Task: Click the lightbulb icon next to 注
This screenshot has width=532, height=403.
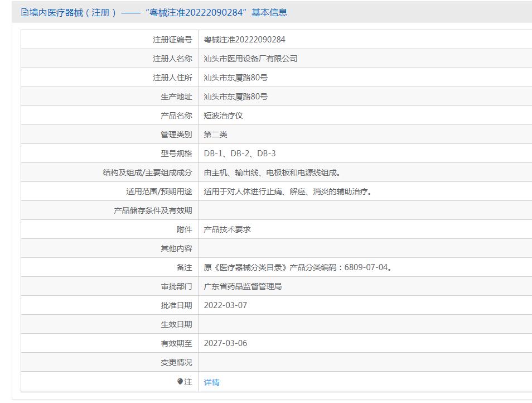Action: coord(180,382)
